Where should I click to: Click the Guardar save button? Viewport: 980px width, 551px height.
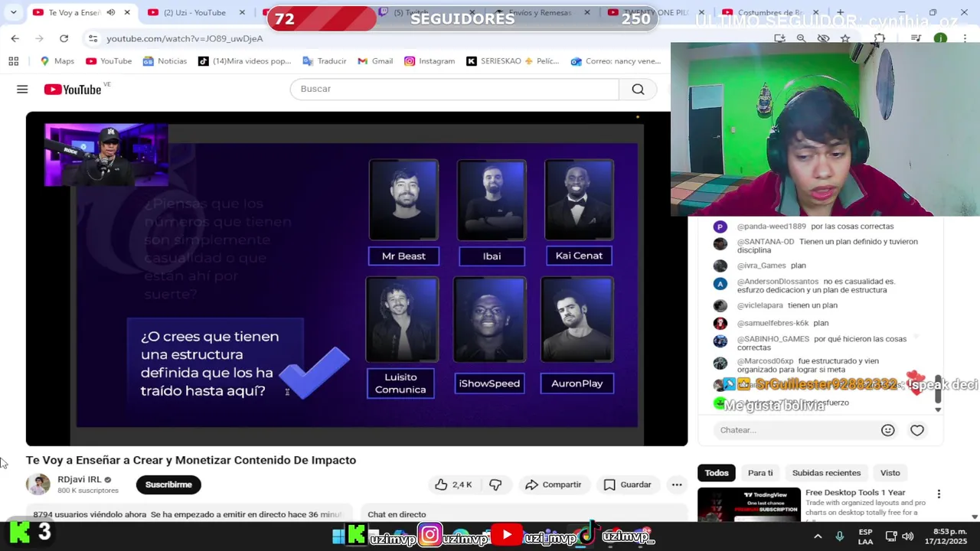pyautogui.click(x=628, y=484)
